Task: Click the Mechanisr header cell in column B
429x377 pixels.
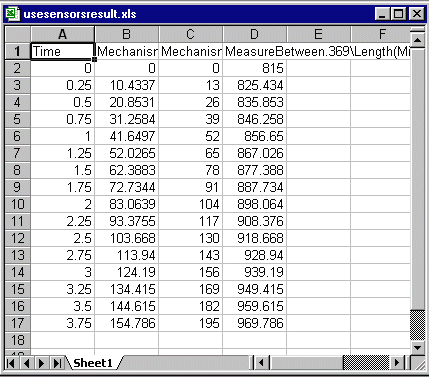Action: point(127,51)
